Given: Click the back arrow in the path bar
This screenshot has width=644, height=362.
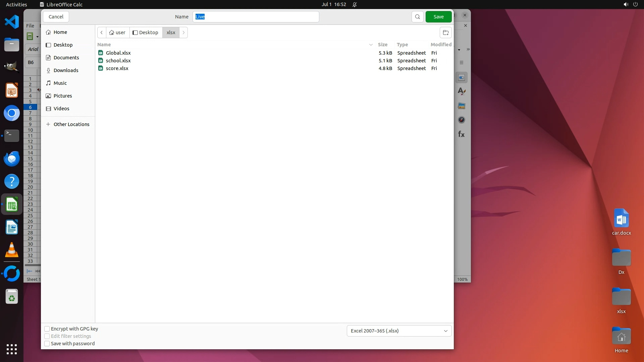Looking at the screenshot, I should [102, 33].
